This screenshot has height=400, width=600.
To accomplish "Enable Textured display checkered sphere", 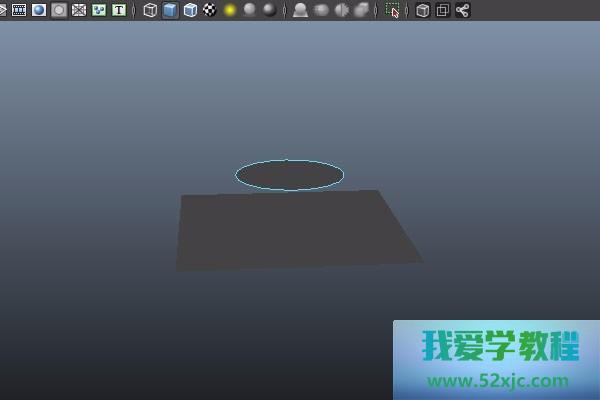I will click(210, 10).
